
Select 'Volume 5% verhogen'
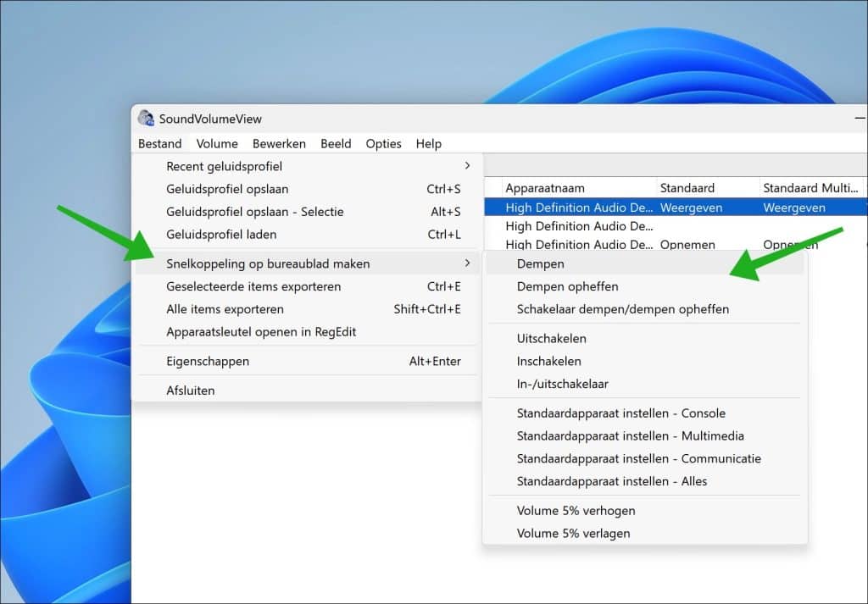[x=645, y=511]
